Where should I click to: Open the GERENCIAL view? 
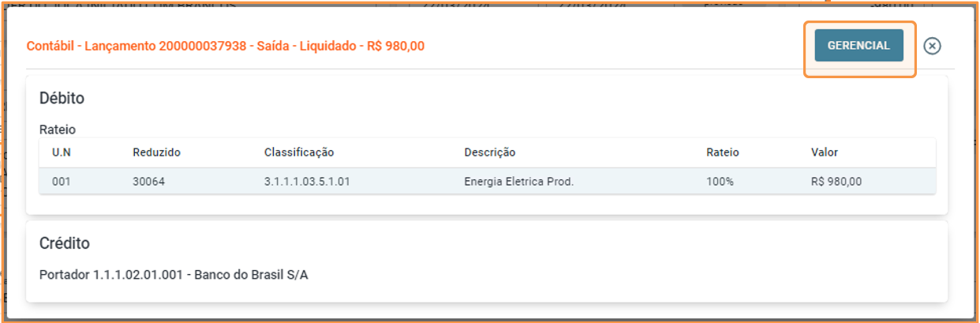click(x=858, y=46)
